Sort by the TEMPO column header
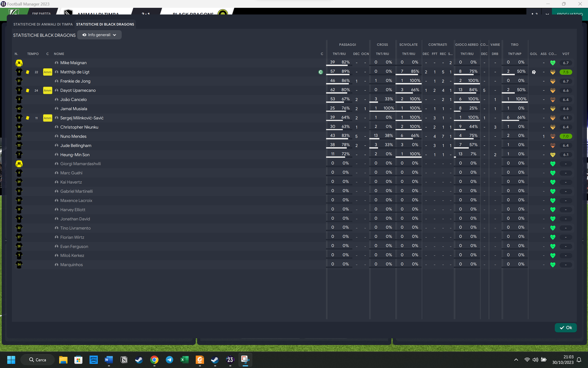 coord(33,54)
